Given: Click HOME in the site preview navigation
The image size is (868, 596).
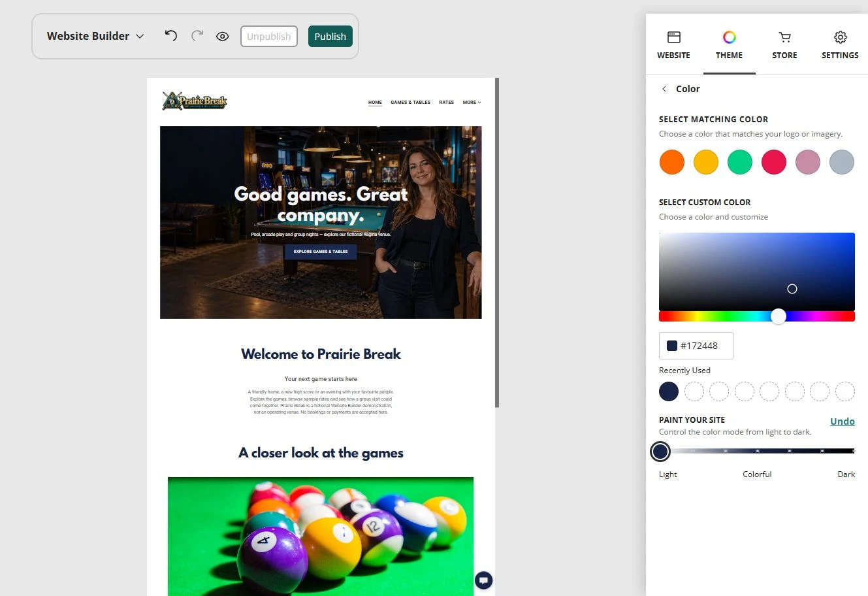Looking at the screenshot, I should [375, 103].
